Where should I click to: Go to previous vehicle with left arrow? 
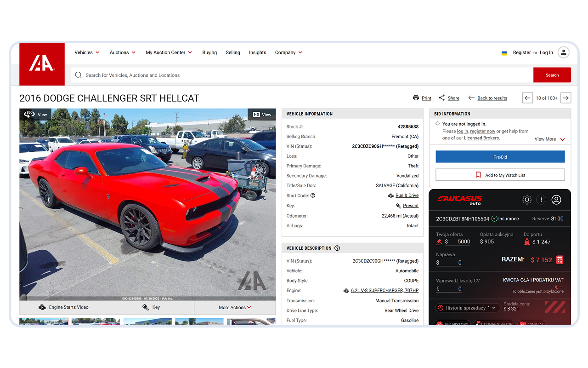pos(528,98)
